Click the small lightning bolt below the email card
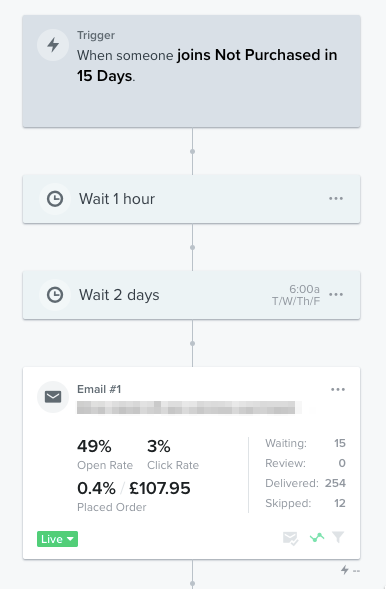Image resolution: width=386 pixels, height=589 pixels. 344,570
